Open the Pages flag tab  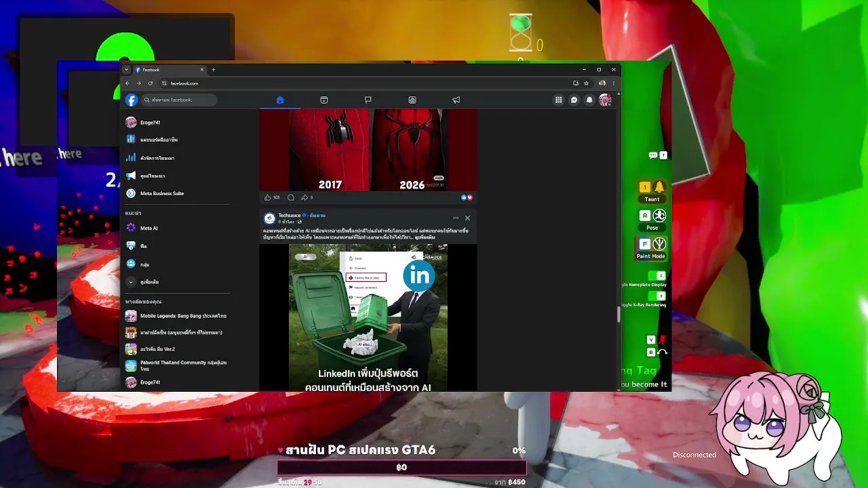click(x=368, y=100)
